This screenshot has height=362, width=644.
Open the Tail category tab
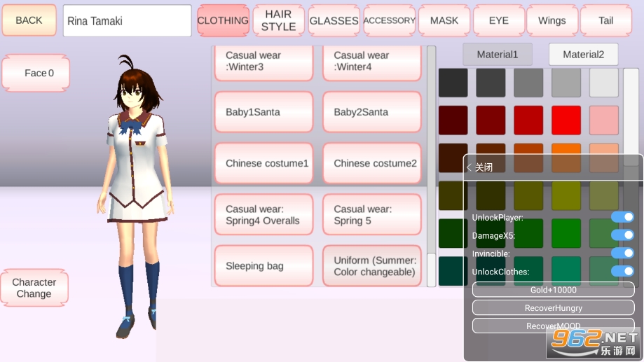pos(605,20)
